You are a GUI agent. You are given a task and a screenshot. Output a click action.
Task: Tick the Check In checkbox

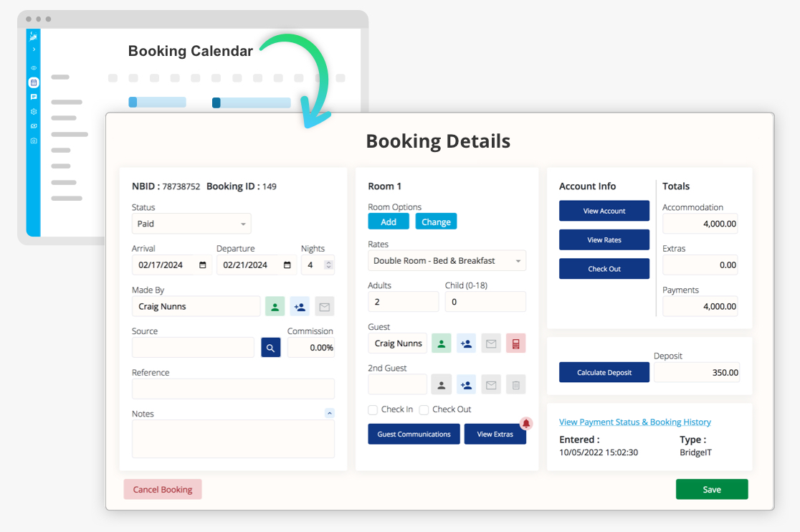tap(373, 410)
